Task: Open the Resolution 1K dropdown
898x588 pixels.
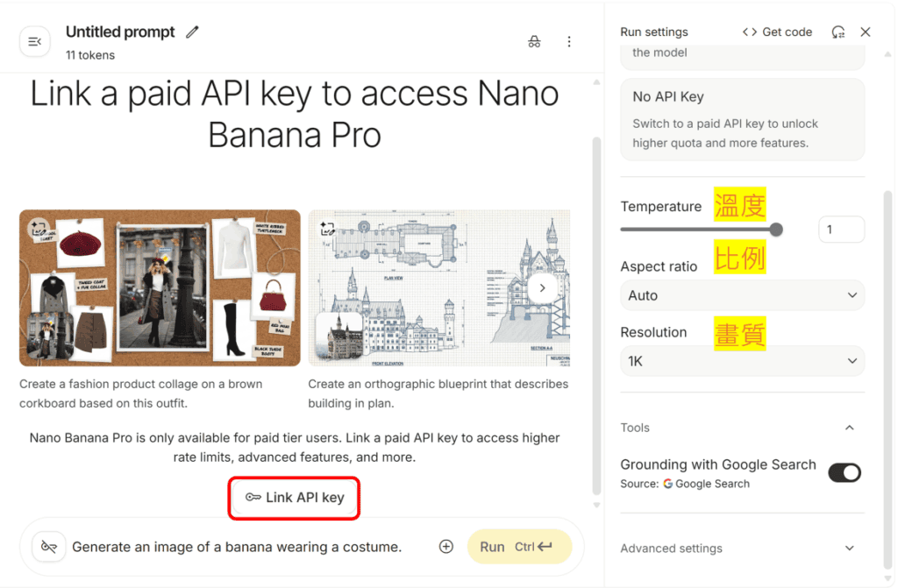Action: click(742, 361)
